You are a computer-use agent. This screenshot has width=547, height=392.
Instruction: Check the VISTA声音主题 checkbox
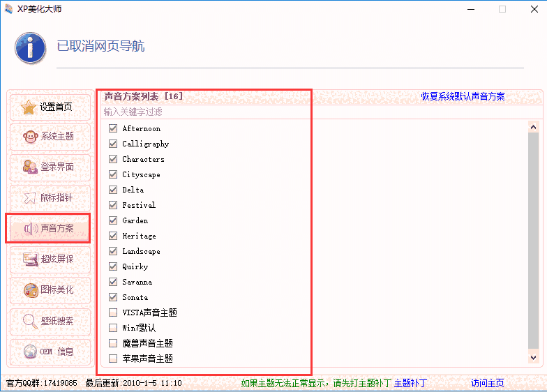click(x=113, y=312)
